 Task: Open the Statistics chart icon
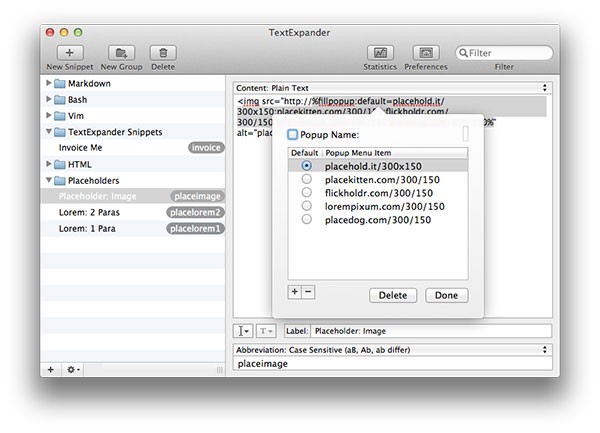tap(380, 53)
